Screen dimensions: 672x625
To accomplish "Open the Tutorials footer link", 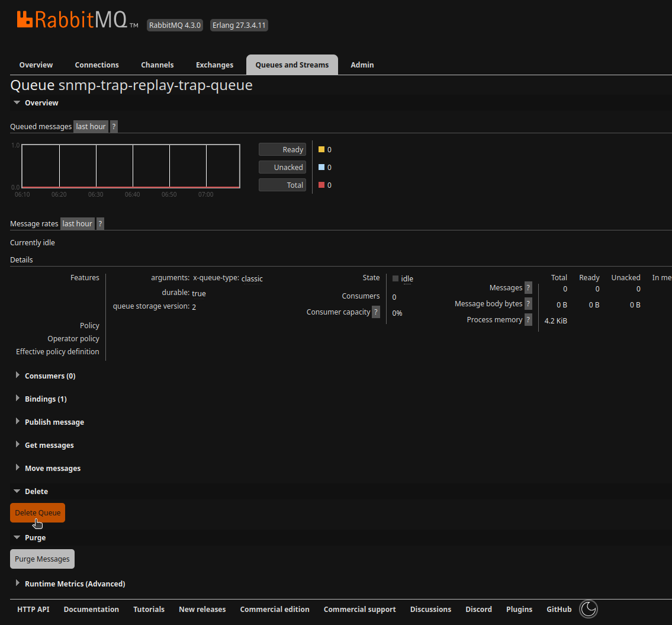I will coord(149,609).
